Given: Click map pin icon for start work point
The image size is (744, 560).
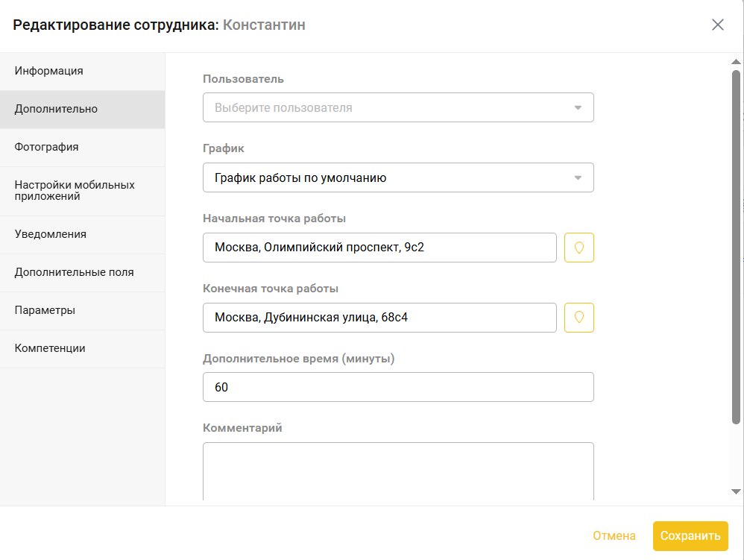Looking at the screenshot, I should coord(579,248).
